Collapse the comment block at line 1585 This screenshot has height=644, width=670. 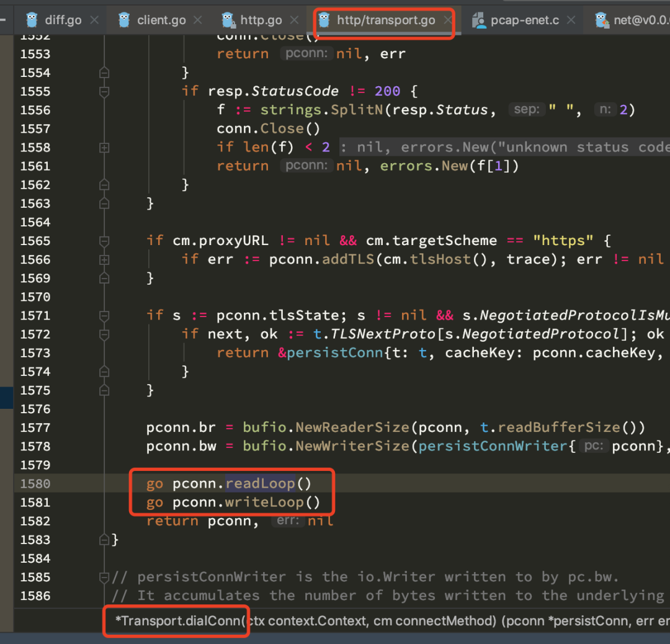click(104, 578)
